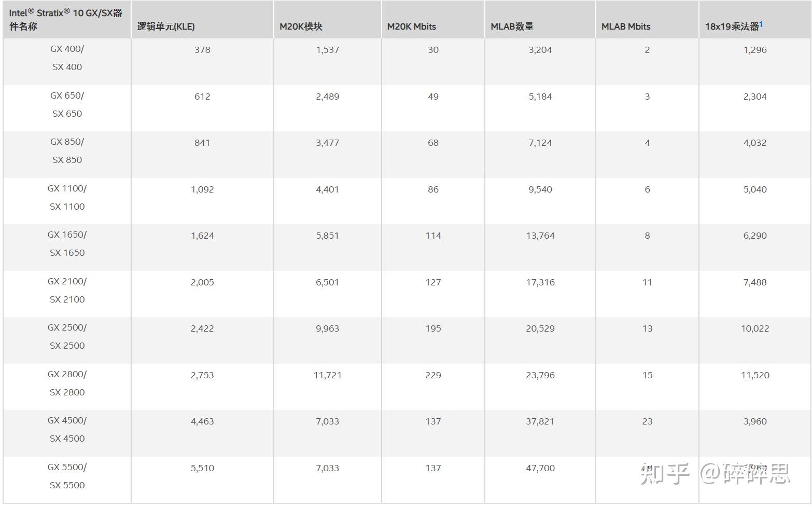812x507 pixels.
Task: Select the GX 650/SX 650 device cell
Action: click(x=67, y=104)
